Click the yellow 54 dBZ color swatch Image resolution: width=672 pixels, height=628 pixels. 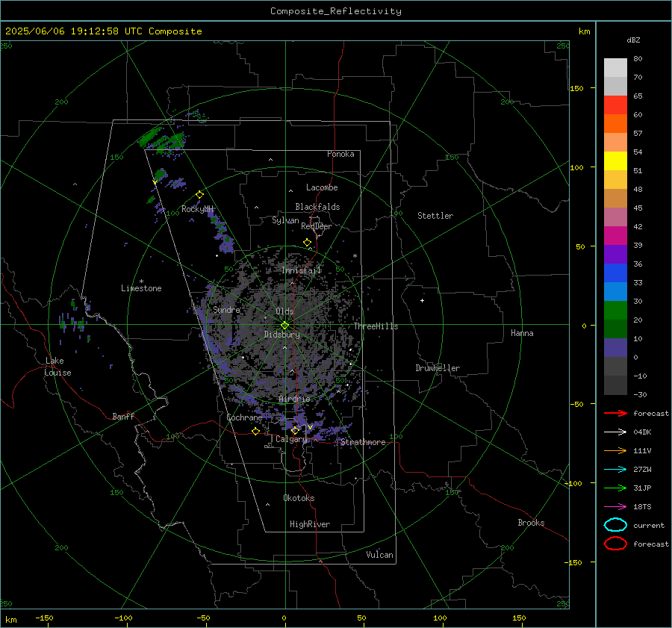[615, 161]
